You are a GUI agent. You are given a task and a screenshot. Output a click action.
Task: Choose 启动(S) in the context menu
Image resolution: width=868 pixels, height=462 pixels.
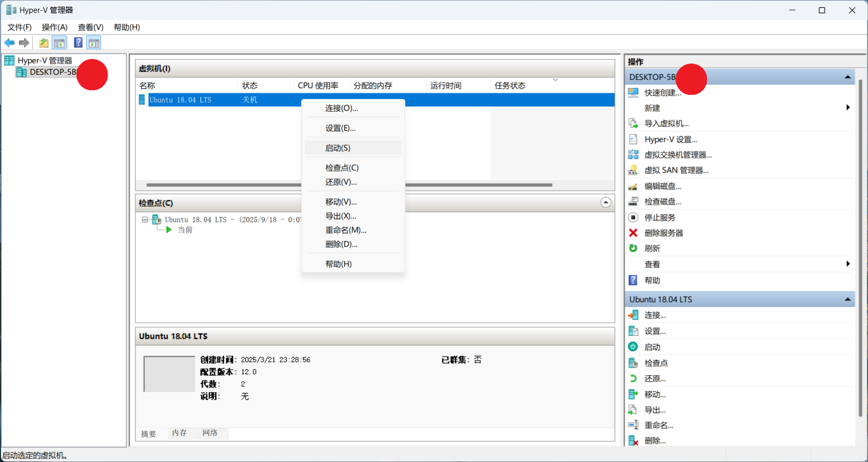point(353,148)
